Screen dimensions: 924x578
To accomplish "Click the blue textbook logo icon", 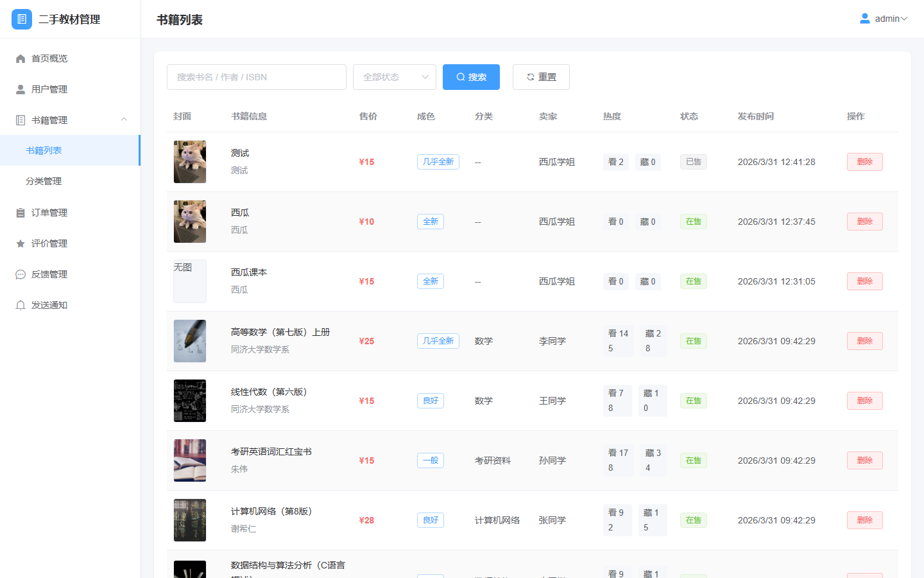I will point(22,19).
